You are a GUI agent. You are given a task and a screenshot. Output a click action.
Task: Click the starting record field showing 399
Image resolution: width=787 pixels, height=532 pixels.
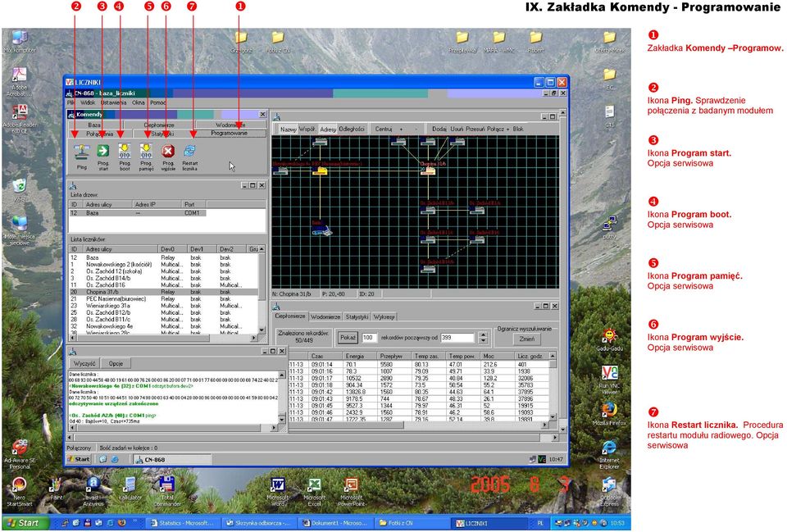(457, 338)
